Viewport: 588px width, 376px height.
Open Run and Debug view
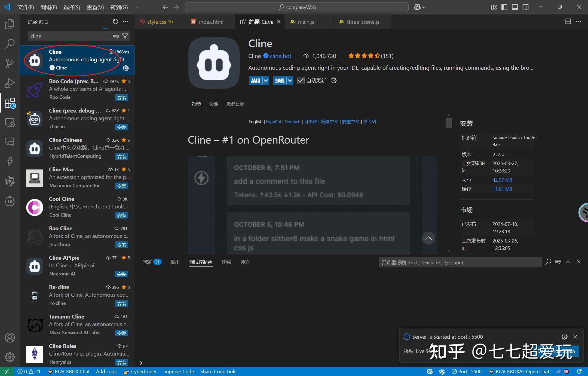(x=10, y=83)
